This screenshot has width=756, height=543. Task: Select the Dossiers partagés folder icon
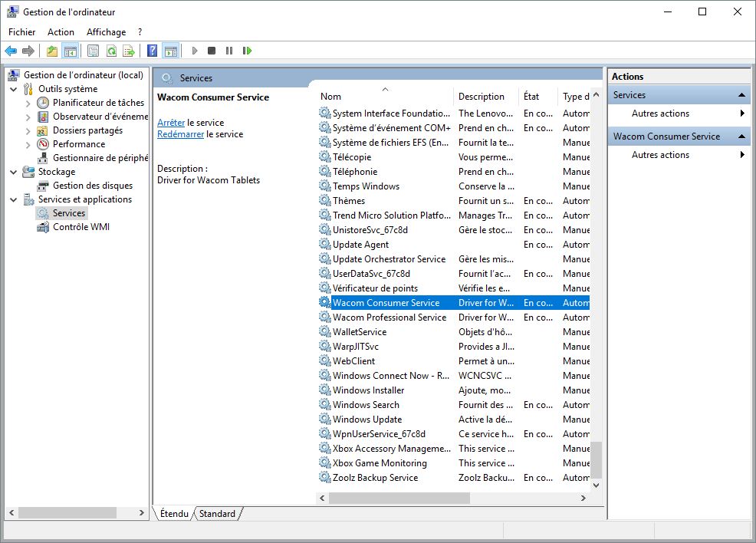43,130
